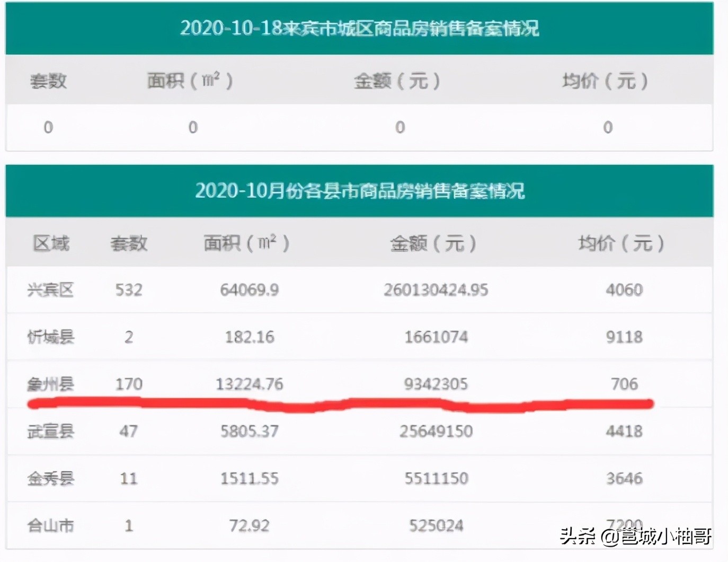Select the 武宣县 row label
The height and width of the screenshot is (562, 728).
tap(50, 431)
